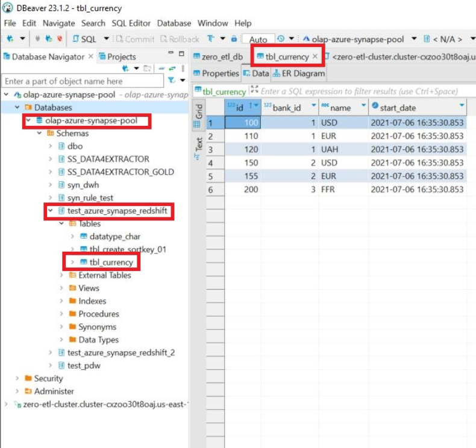Collapse the Databases folder node
This screenshot has width=476, height=448.
point(17,107)
